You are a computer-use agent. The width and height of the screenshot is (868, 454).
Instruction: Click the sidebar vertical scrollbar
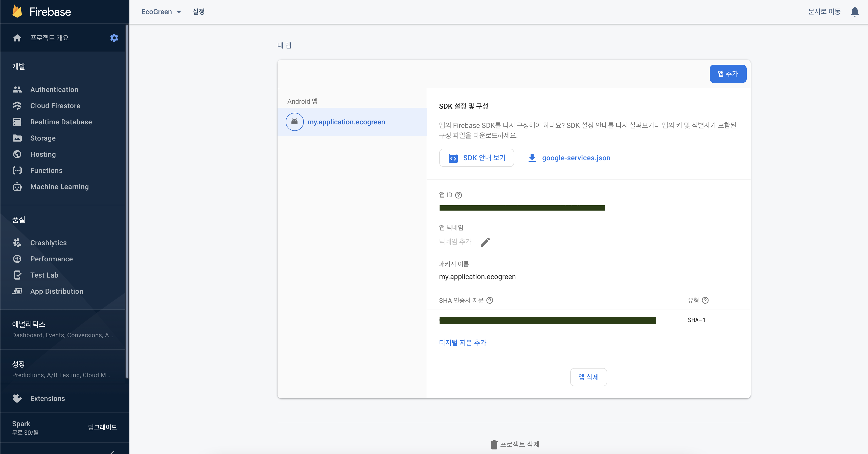(127, 201)
